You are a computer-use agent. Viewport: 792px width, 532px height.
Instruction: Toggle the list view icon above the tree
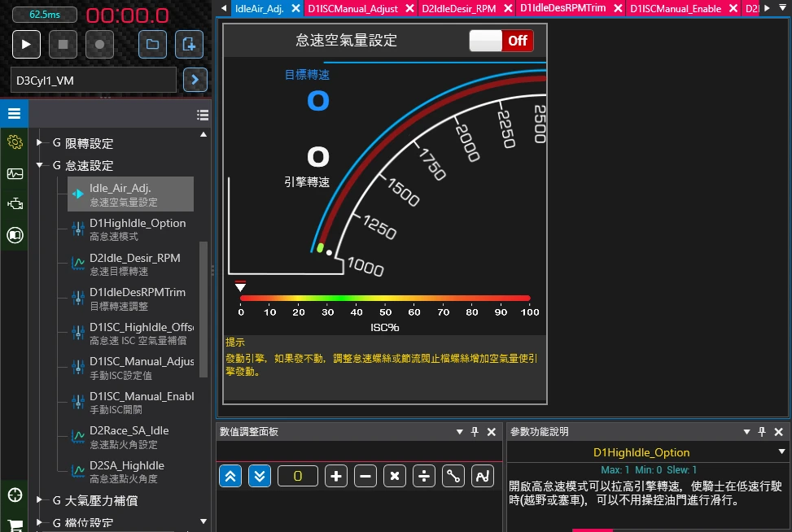click(x=203, y=115)
